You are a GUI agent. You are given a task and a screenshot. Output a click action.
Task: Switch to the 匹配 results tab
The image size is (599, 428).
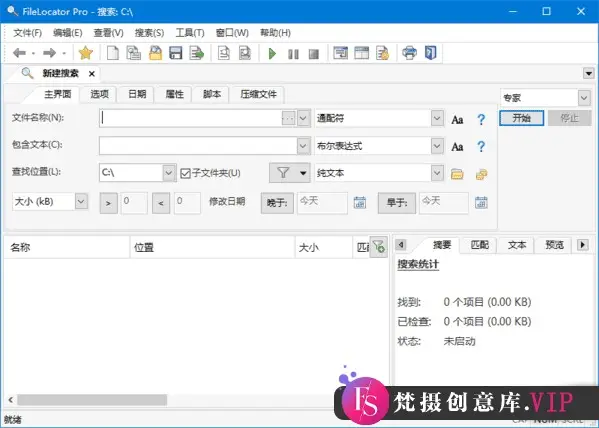click(479, 245)
